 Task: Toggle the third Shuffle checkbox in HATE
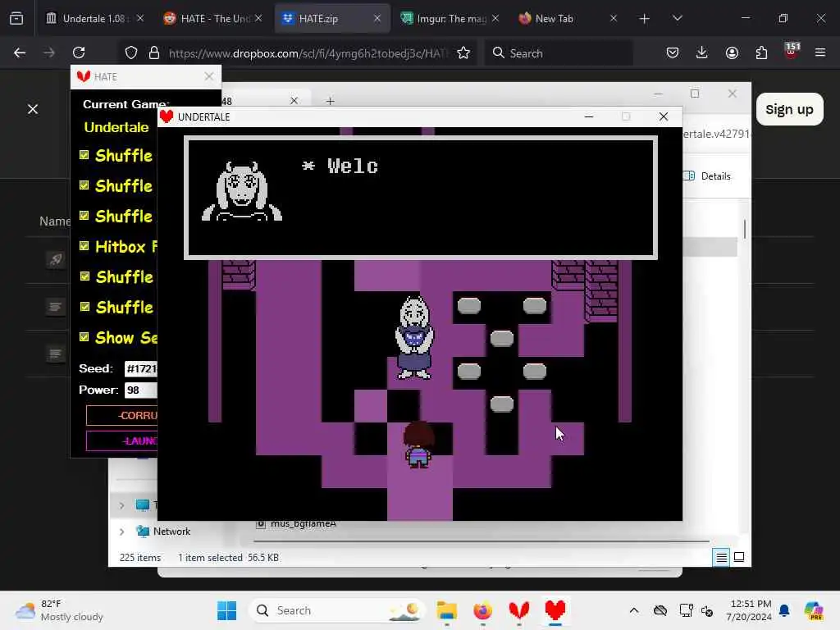point(84,216)
